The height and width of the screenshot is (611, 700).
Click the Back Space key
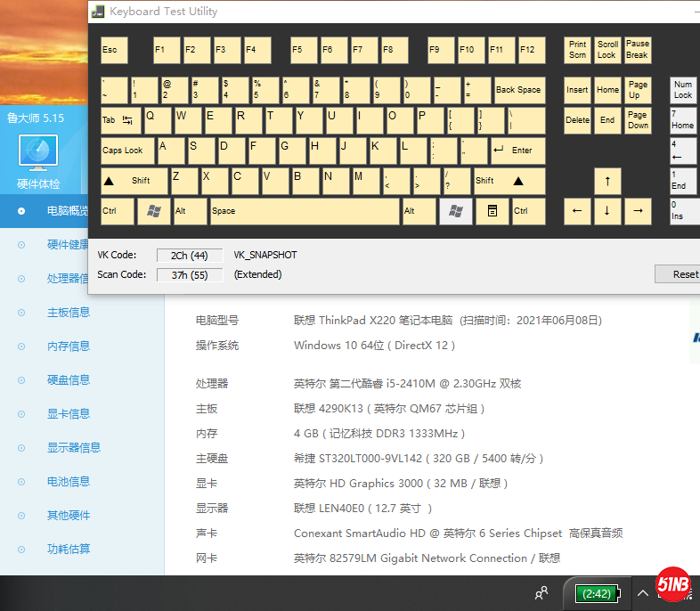click(519, 90)
